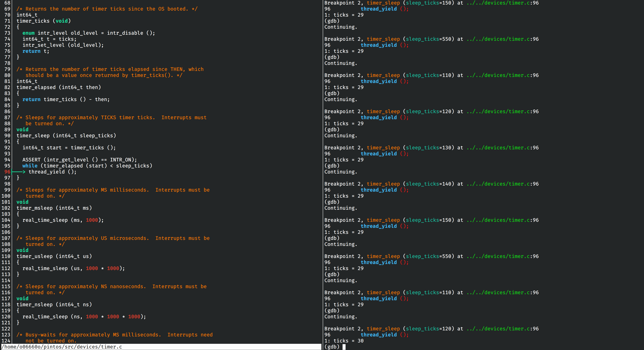
Task: Click the 'ASSERT (intr_get_level () == INTR_ON);' line
Action: tap(80, 160)
